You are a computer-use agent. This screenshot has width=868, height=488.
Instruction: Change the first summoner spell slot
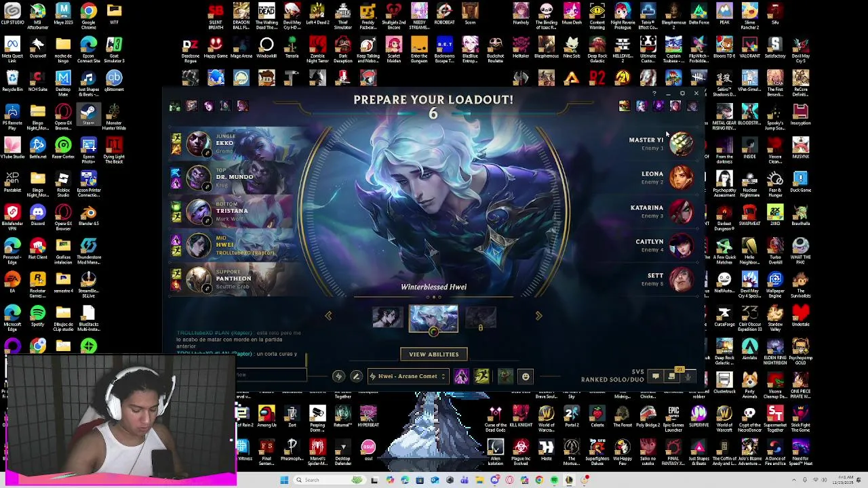[461, 376]
